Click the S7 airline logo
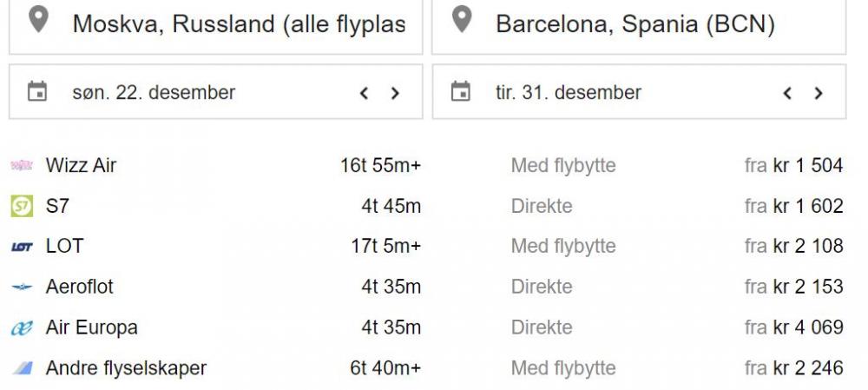 coord(22,206)
